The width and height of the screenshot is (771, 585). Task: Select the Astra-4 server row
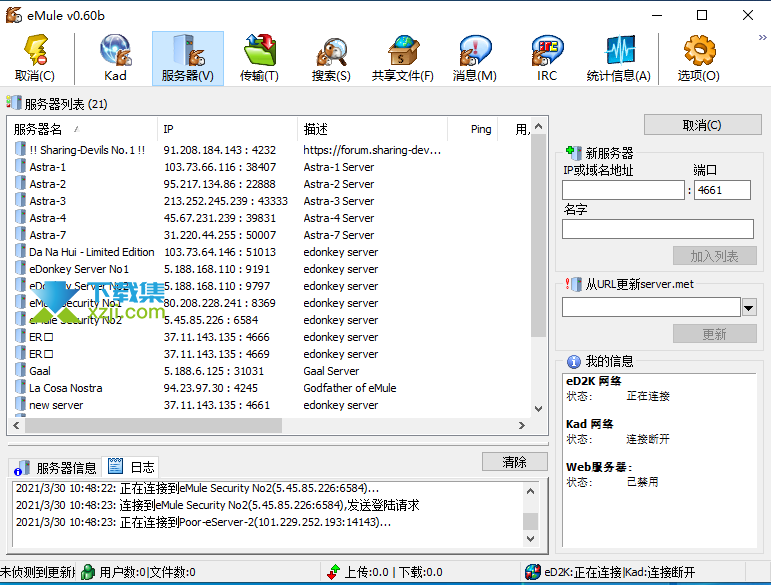click(x=269, y=218)
